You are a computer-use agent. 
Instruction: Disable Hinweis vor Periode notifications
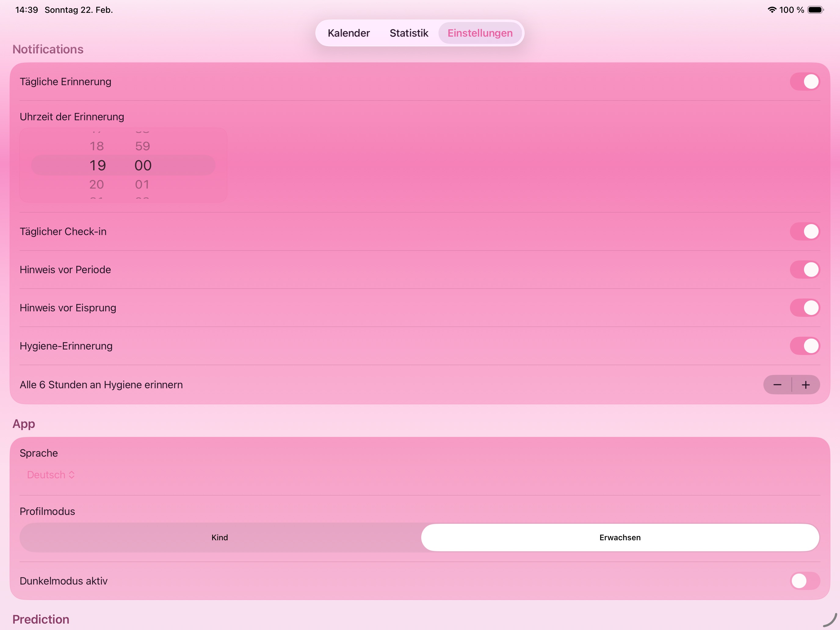click(805, 270)
